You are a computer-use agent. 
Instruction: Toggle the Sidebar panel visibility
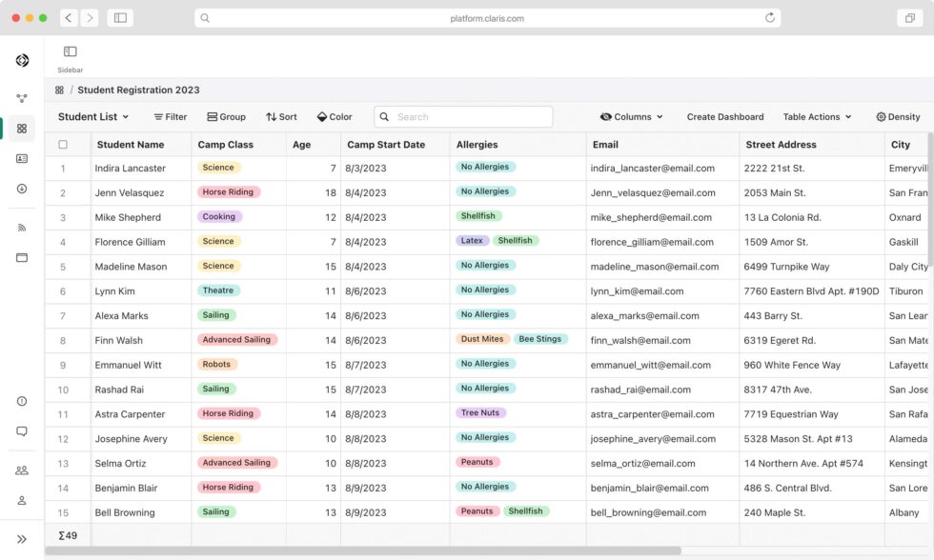pos(68,50)
